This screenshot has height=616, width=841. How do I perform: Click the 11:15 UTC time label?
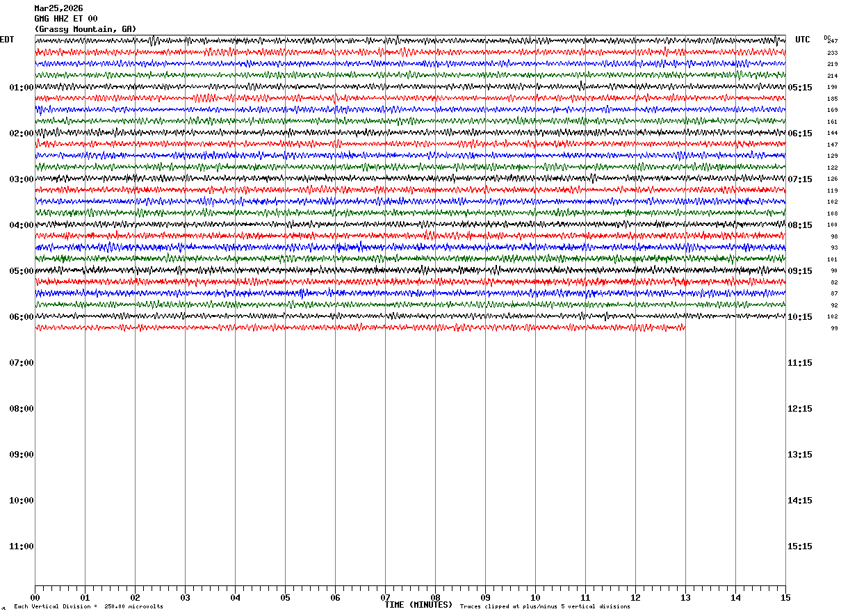point(801,363)
